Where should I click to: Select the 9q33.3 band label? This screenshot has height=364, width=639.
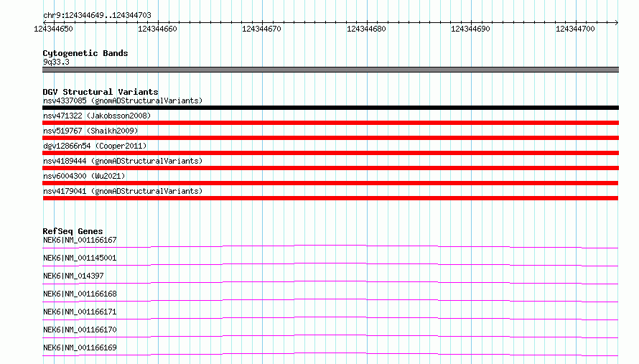[56, 62]
